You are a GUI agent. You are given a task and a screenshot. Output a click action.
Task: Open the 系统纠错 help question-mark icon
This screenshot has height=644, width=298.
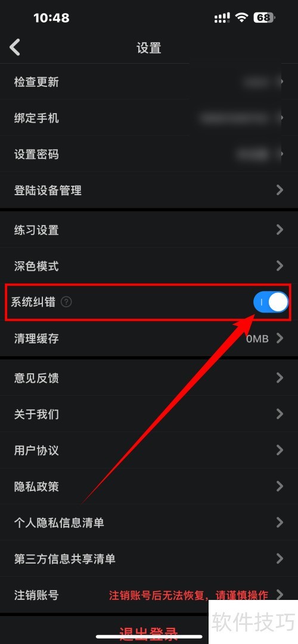point(66,302)
